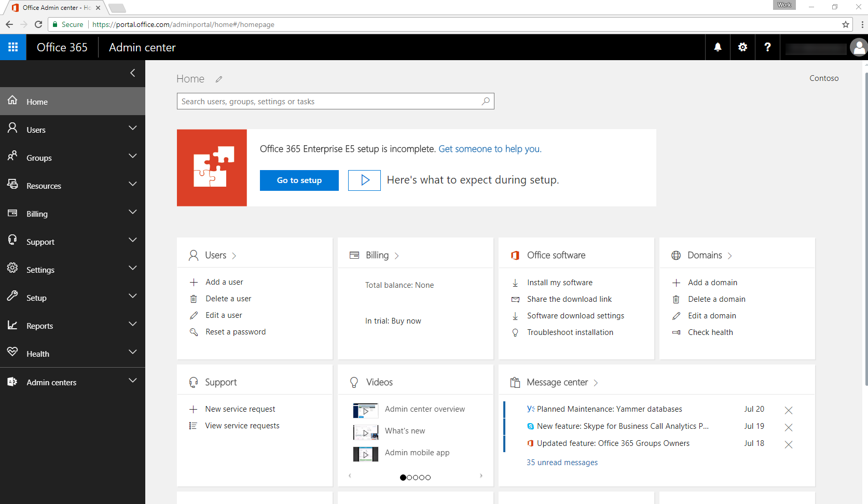
Task: Dismiss the Skype Call Analytics message
Action: 789,427
